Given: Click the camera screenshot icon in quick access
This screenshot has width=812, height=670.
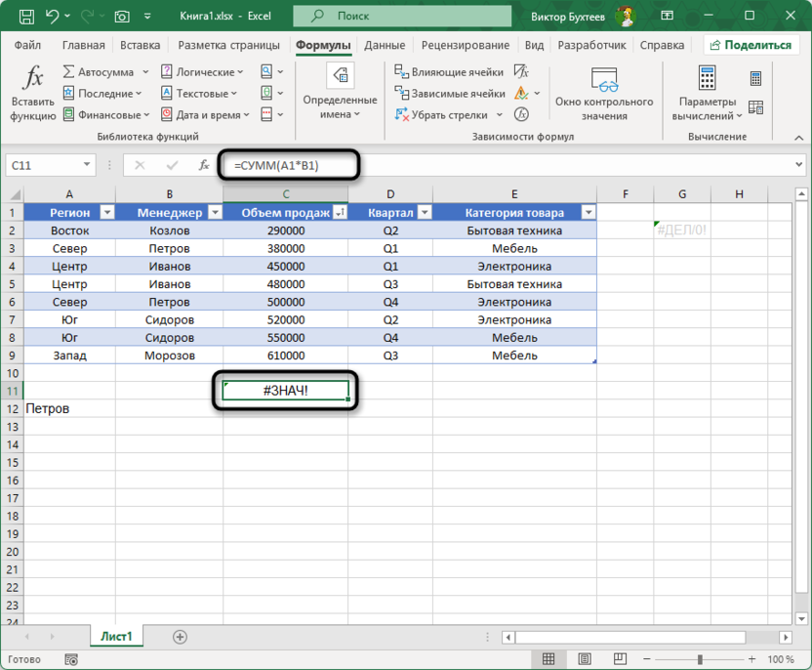Looking at the screenshot, I should pyautogui.click(x=122, y=17).
